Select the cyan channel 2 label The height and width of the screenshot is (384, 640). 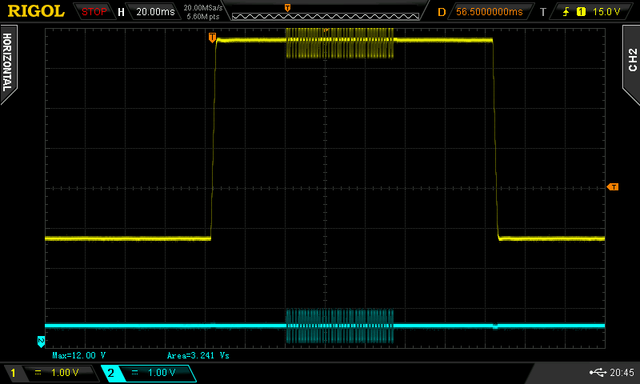pyautogui.click(x=110, y=373)
